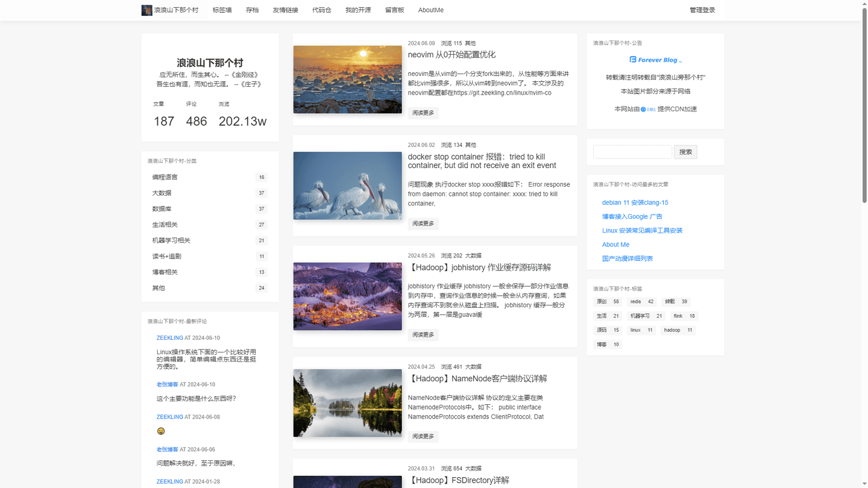Click the 博客 10 tag
Image resolution: width=868 pixels, height=488 pixels.
[x=608, y=345]
